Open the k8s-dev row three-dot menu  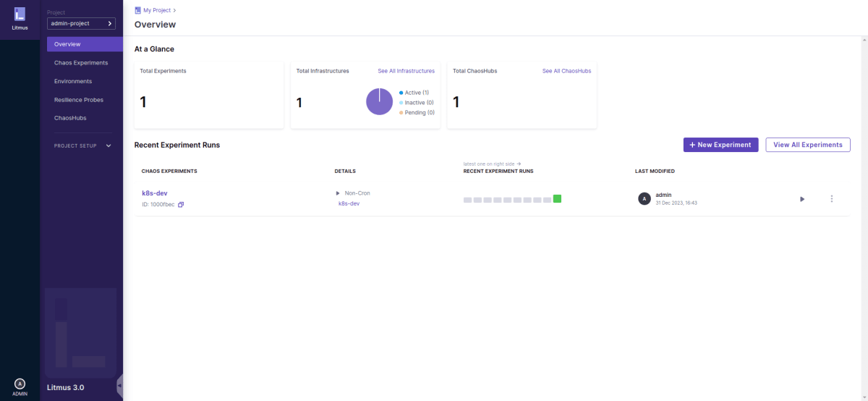[x=832, y=199]
